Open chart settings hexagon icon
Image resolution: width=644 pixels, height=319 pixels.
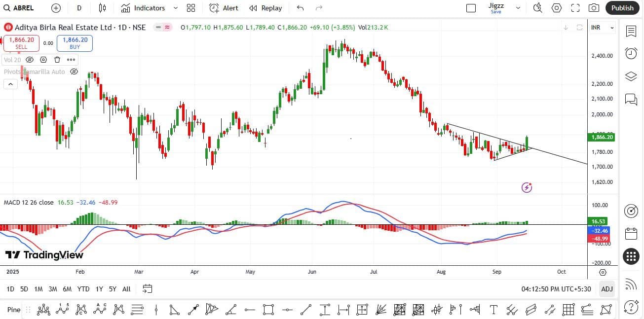pos(557,8)
